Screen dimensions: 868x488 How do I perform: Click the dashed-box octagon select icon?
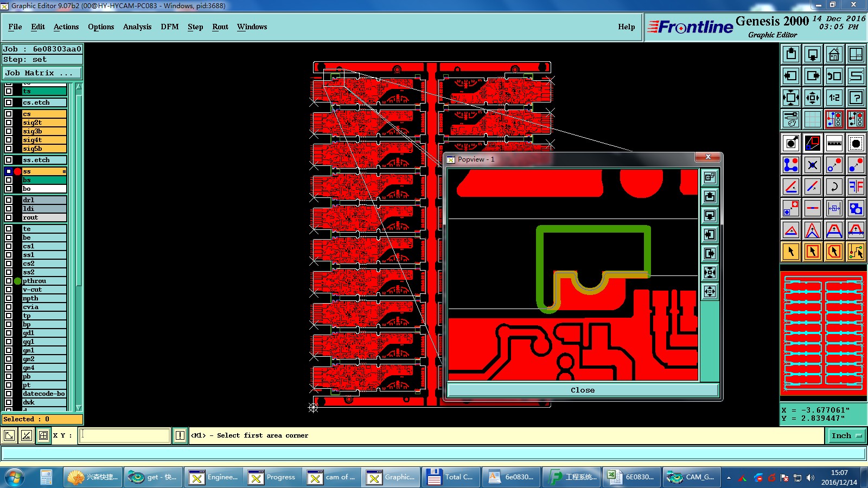(x=856, y=143)
